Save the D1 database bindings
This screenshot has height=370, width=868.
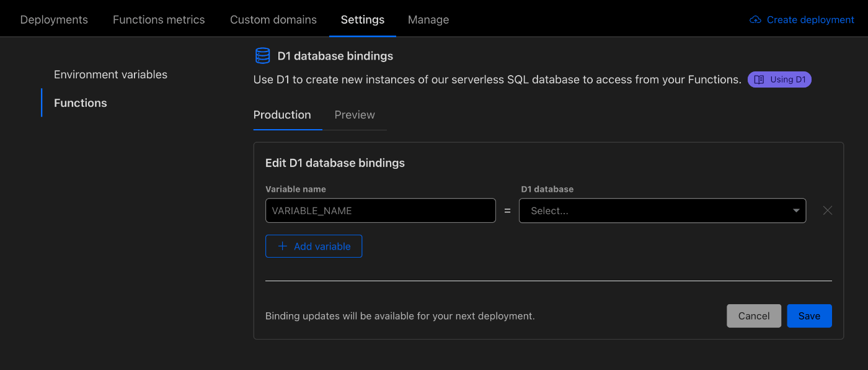(x=809, y=316)
